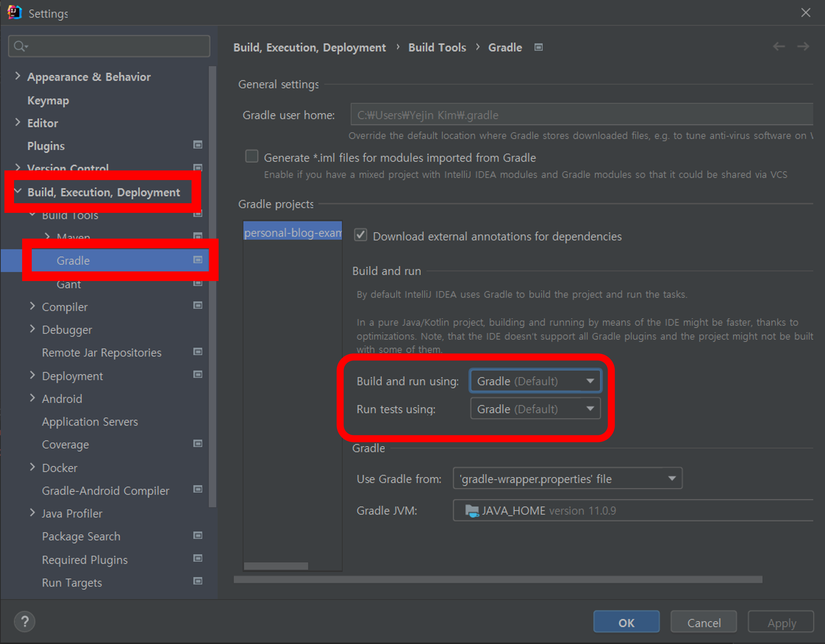This screenshot has height=644, width=825.
Task: Click project-level icon beside Remote Jar Repositories
Action: (x=198, y=351)
